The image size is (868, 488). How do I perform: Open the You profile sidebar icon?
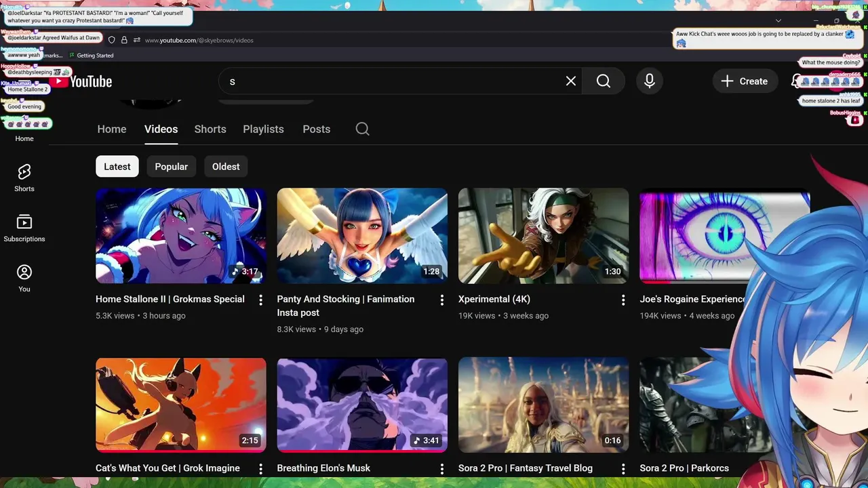[24, 278]
